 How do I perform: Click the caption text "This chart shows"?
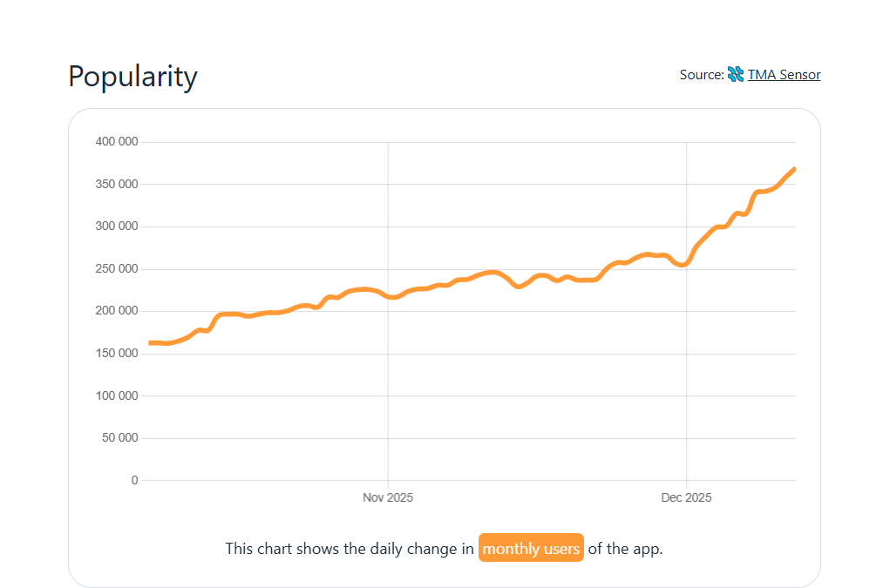(x=279, y=549)
